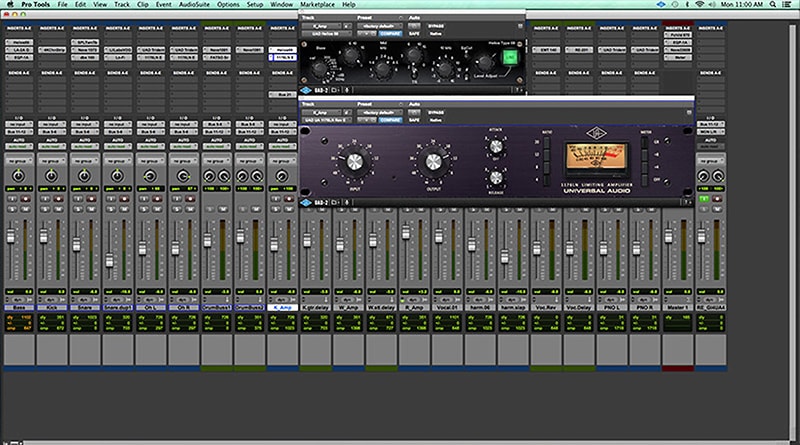The image size is (800, 445).
Task: Solo the K_Amp track
Action: 276,209
